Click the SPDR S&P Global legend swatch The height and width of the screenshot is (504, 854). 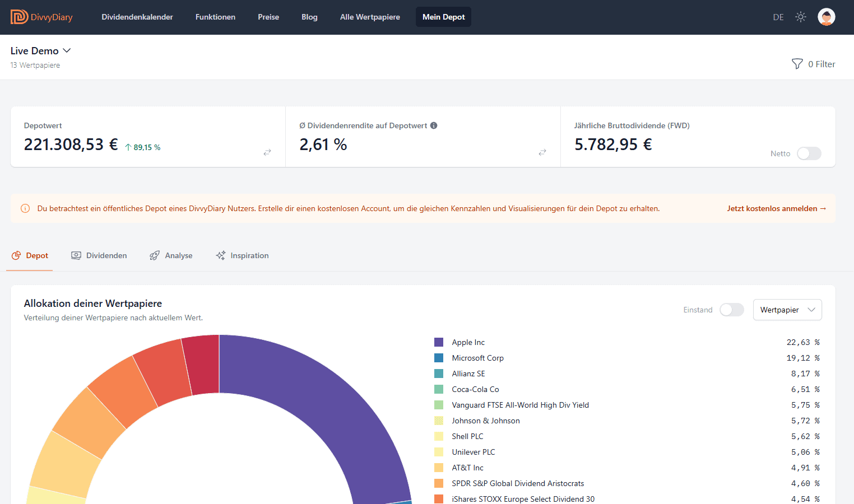tap(439, 483)
